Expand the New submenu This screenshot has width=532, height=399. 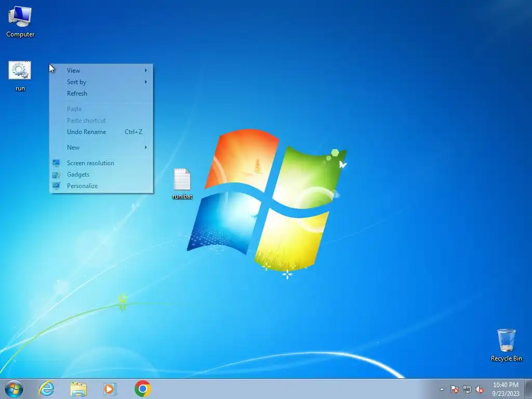101,147
